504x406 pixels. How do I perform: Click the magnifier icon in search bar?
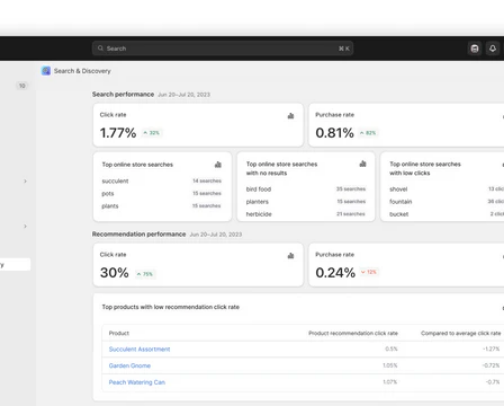pyautogui.click(x=100, y=48)
